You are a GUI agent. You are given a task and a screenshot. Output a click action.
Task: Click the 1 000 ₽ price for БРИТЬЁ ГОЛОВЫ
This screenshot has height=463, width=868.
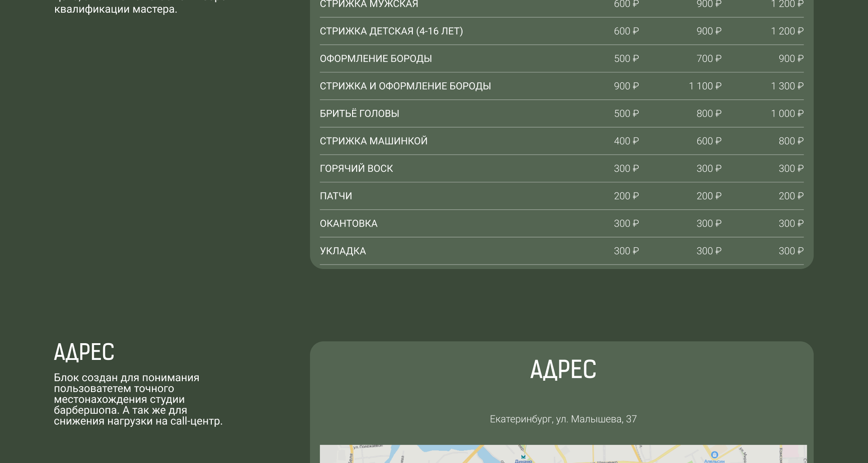[x=787, y=114]
